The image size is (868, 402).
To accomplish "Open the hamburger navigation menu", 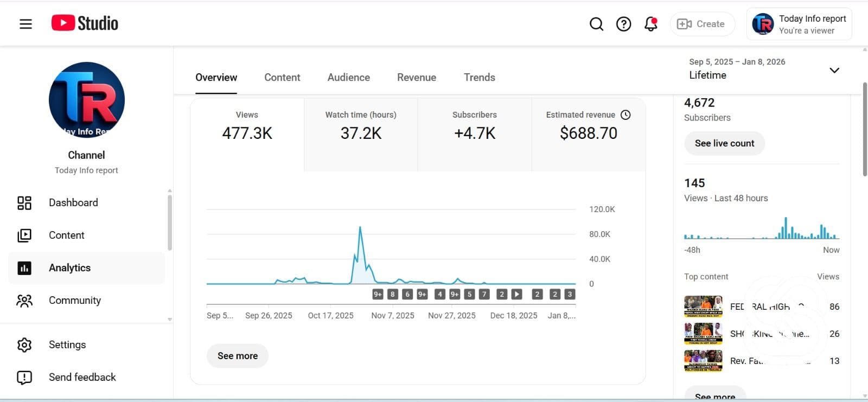I will point(25,24).
